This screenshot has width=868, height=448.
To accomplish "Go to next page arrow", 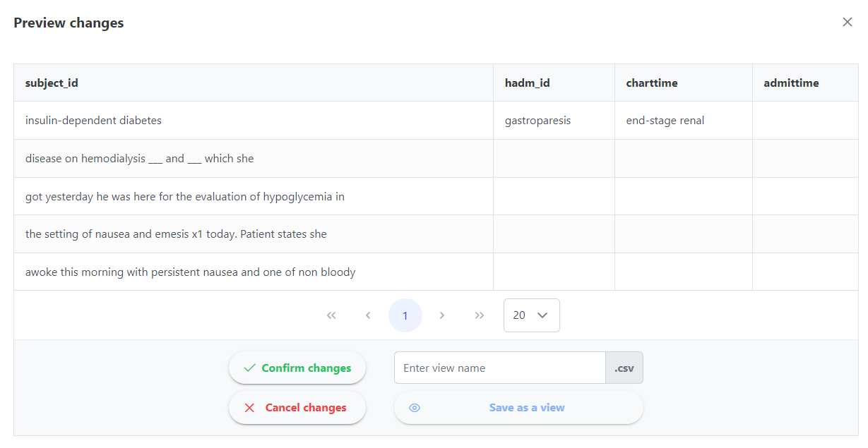I will pos(442,315).
